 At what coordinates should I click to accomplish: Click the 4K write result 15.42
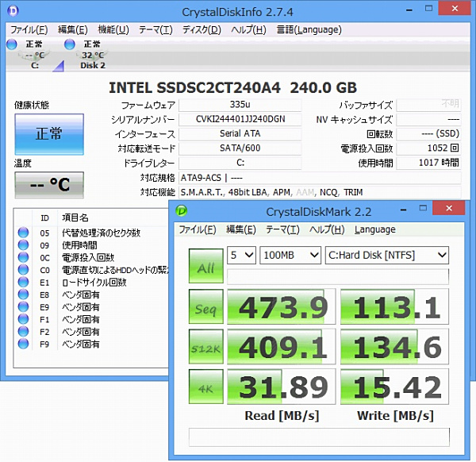[394, 387]
